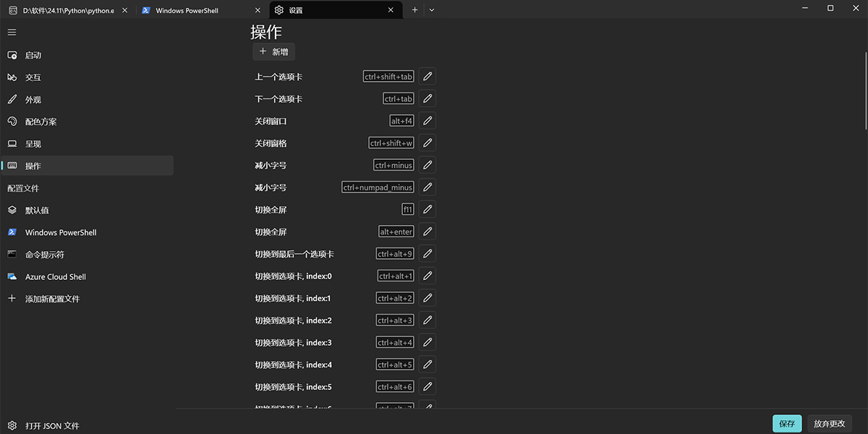Edit the 关闭窗口 shortcut binding
The height and width of the screenshot is (434, 868).
click(427, 120)
